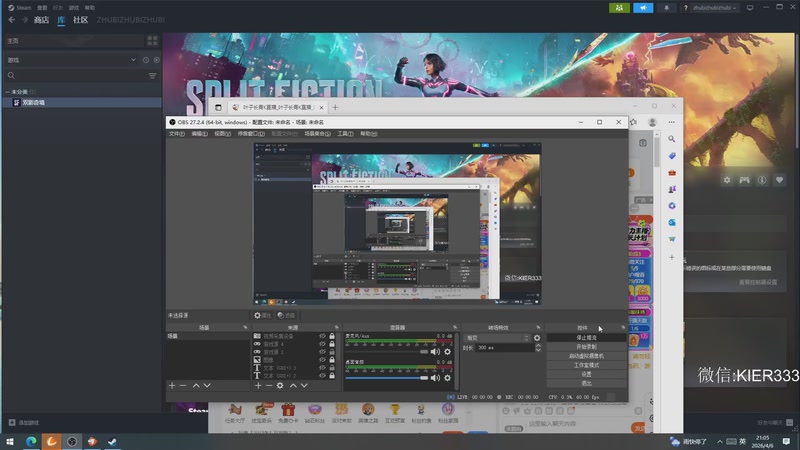Remove scene with the minus icon in OBS Scenes panel

click(183, 386)
